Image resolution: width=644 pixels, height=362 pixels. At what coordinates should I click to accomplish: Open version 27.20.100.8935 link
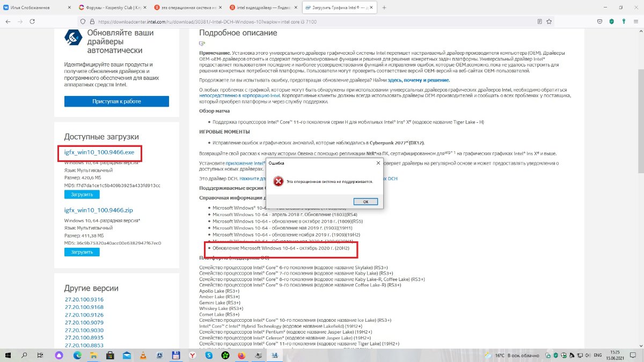(84, 338)
